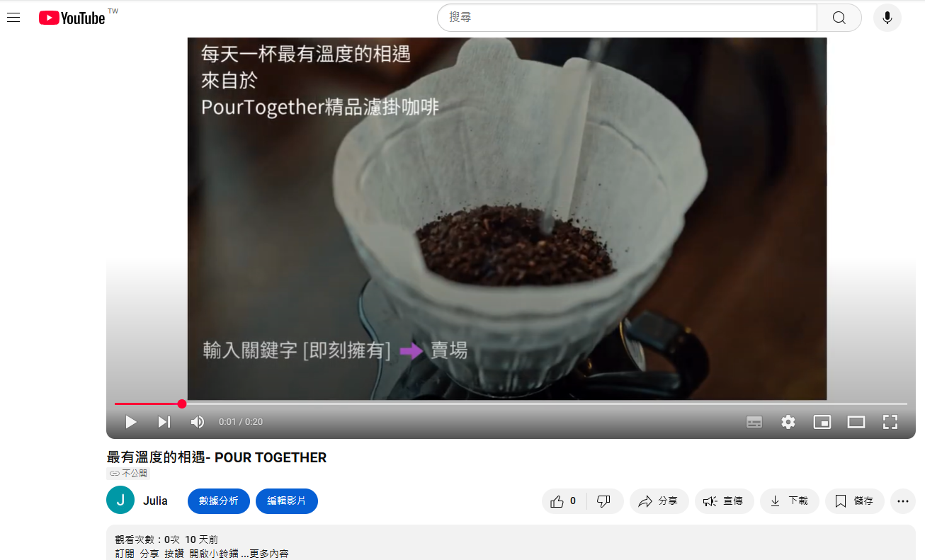Click the search magnifier button
This screenshot has width=925, height=560.
pos(839,18)
